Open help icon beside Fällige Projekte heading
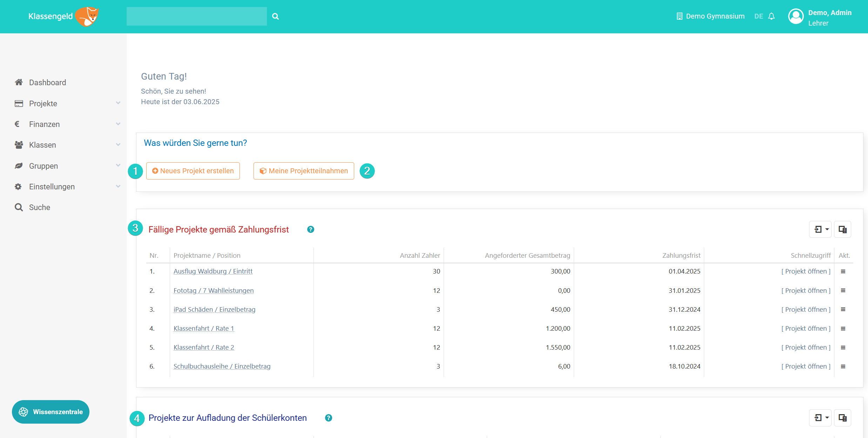The width and height of the screenshot is (868, 438). [311, 229]
